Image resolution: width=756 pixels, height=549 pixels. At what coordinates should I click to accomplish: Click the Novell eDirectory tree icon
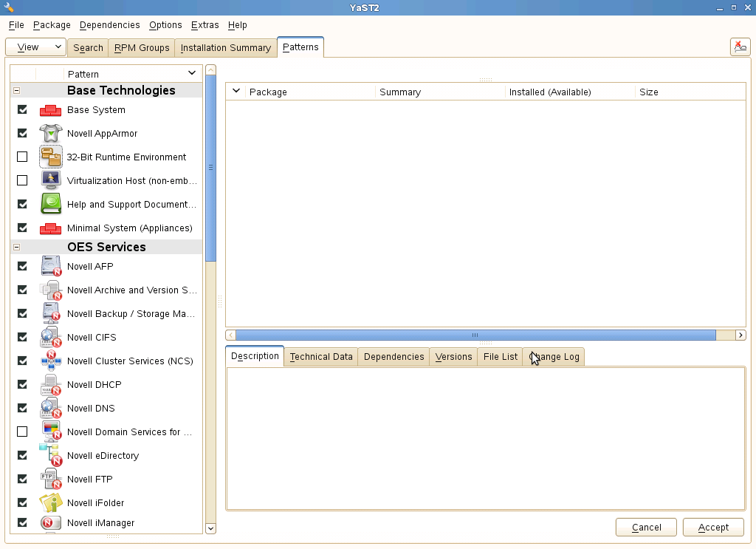[50, 455]
